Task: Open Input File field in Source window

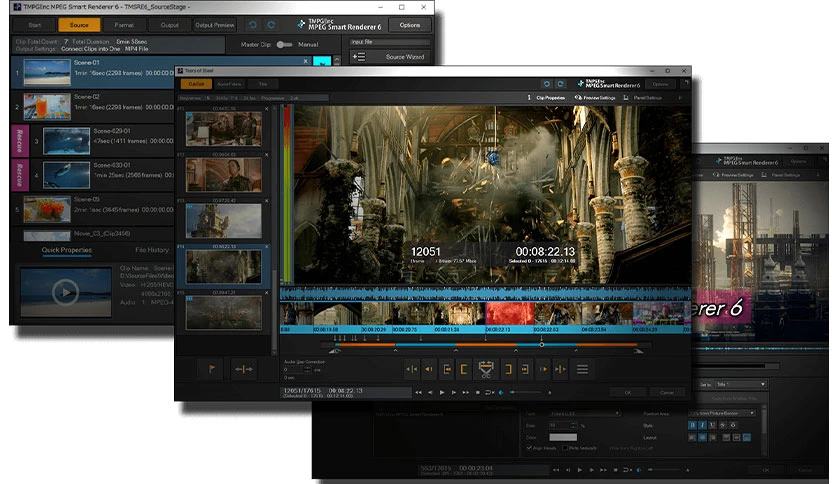Action: [390, 42]
